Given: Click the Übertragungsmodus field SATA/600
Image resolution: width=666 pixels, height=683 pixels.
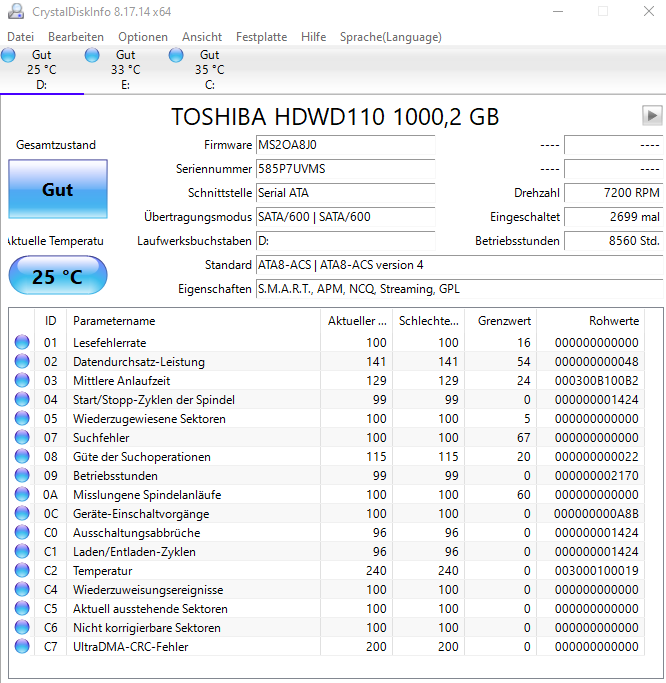Looking at the screenshot, I should (x=345, y=216).
